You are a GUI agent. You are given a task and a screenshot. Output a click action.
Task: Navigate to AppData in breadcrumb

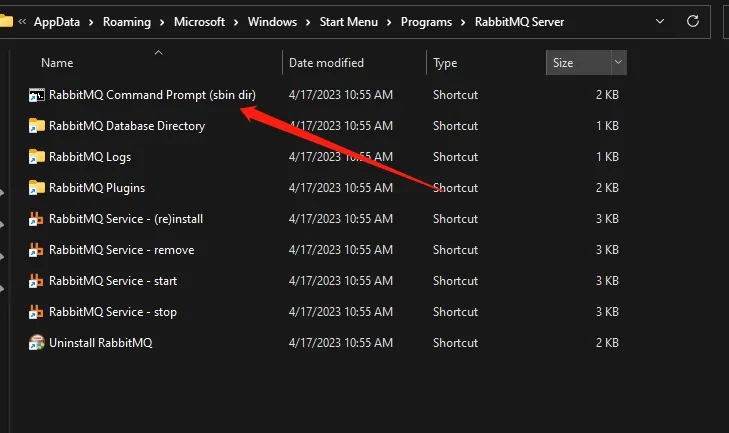(57, 22)
